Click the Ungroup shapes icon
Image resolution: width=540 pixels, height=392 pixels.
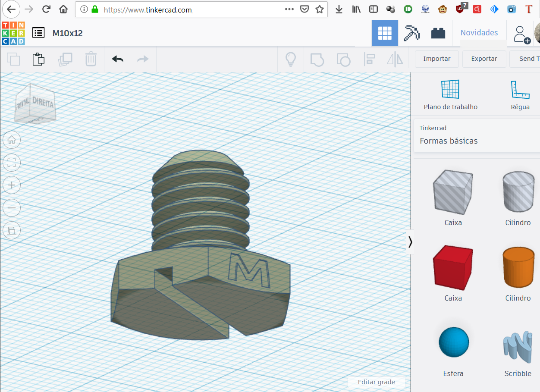click(x=343, y=59)
